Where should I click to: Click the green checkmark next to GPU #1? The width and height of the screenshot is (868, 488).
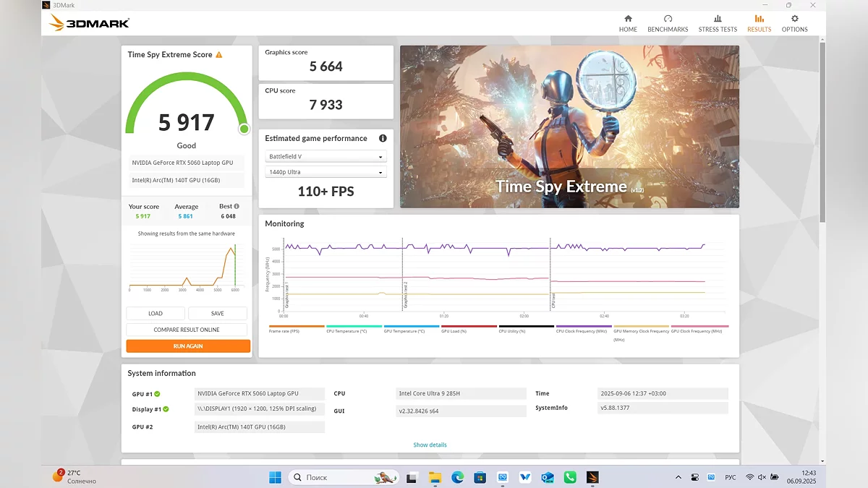(157, 394)
